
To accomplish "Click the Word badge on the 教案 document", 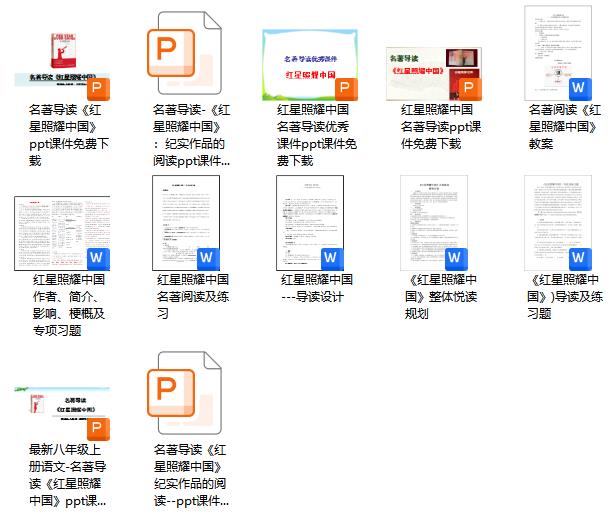I will (x=578, y=88).
